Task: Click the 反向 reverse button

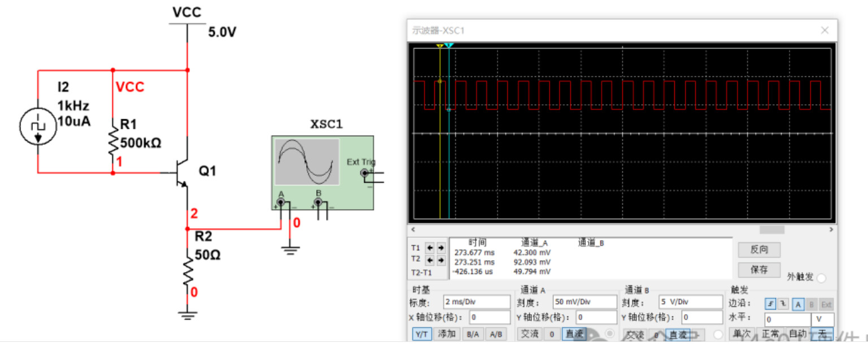Action: (x=759, y=249)
